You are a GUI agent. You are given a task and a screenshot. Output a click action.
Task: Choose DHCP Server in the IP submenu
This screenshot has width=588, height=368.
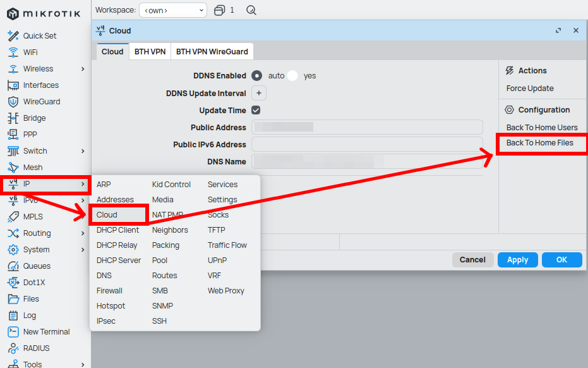click(119, 261)
